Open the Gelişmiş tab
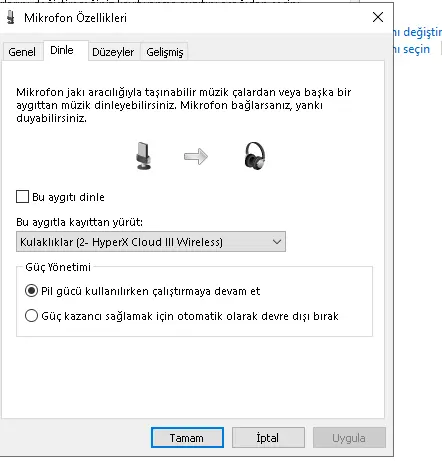 (165, 52)
